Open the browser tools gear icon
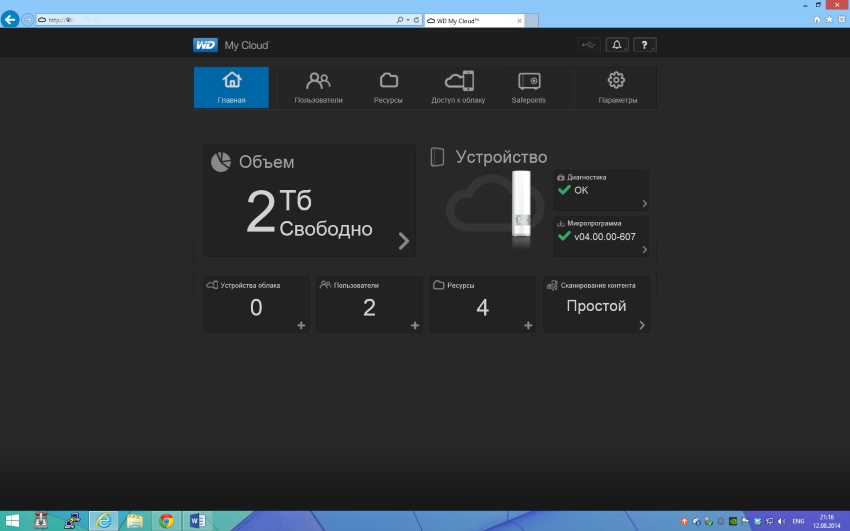The height and width of the screenshot is (531, 850). [x=841, y=20]
